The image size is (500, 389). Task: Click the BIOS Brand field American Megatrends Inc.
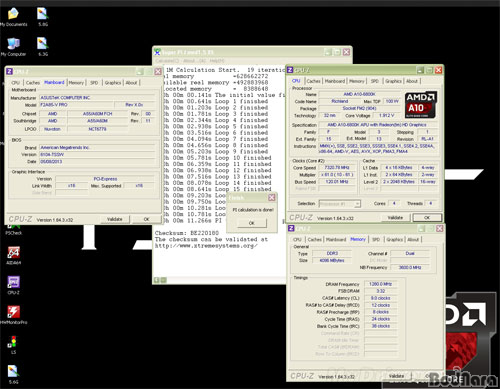coord(97,147)
